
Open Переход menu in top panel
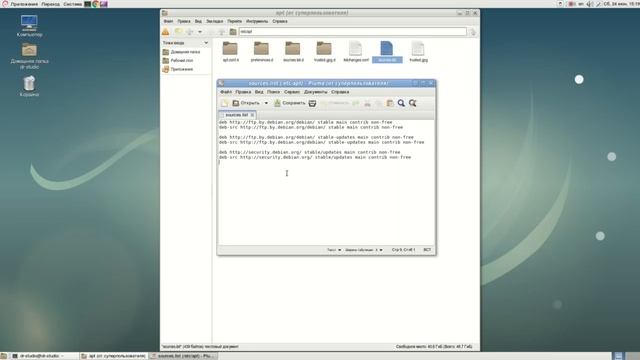(50, 4)
